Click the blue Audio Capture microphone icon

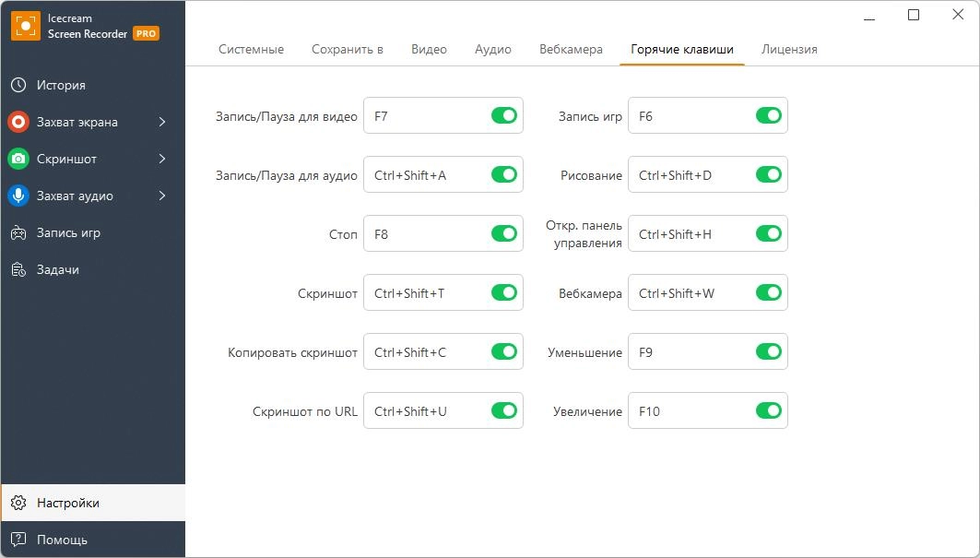(18, 196)
